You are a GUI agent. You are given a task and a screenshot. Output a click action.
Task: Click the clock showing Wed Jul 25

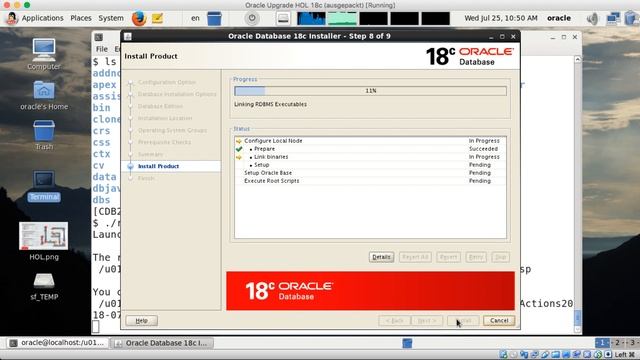click(501, 18)
